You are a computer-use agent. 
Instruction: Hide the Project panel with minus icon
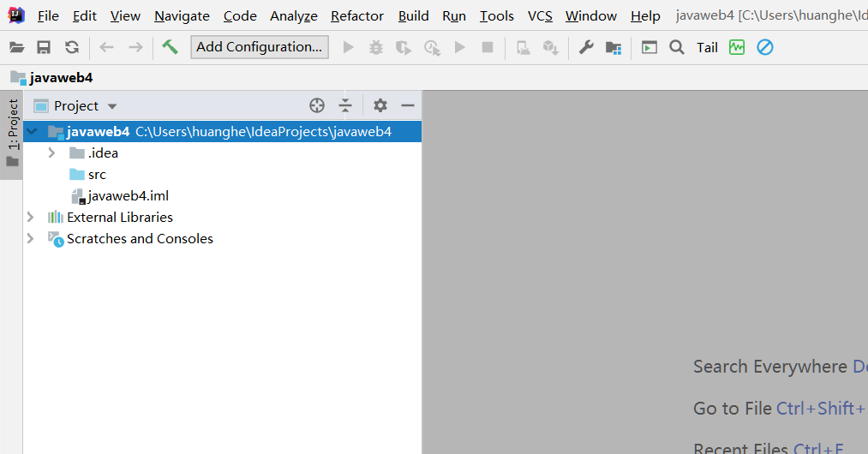(x=408, y=105)
